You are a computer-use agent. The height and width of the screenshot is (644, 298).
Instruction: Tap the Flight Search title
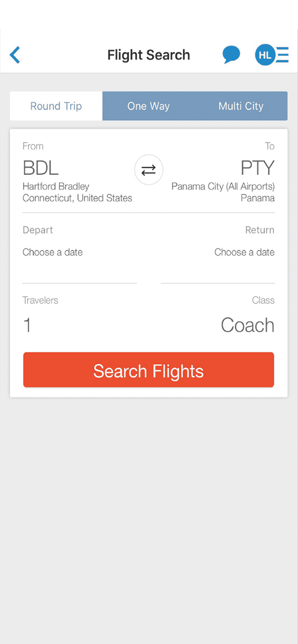coord(149,55)
